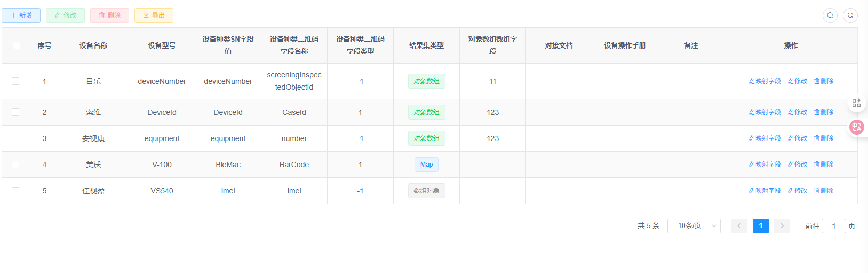Viewport: 868px width, 273px height.
Task: Select the checkbox for row 4 美沃
Action: click(15, 165)
